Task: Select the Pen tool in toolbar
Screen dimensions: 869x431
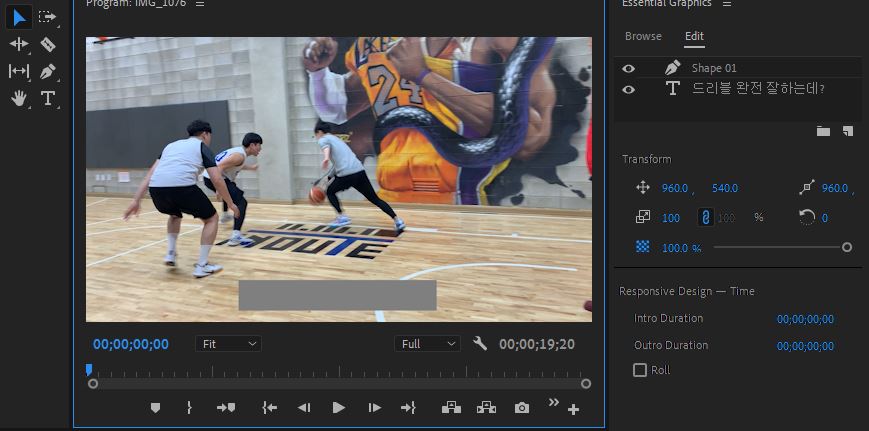Action: (48, 71)
